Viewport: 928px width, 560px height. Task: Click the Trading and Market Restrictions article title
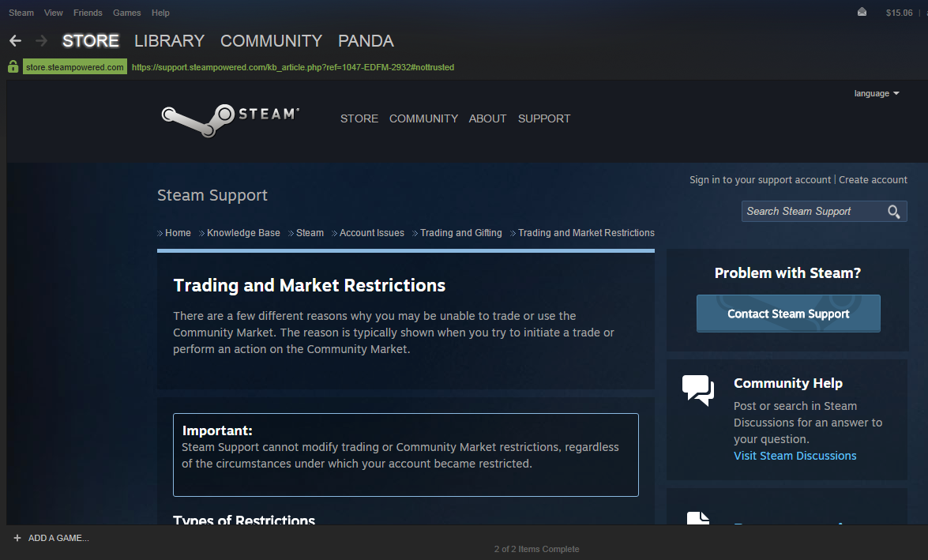tap(309, 285)
